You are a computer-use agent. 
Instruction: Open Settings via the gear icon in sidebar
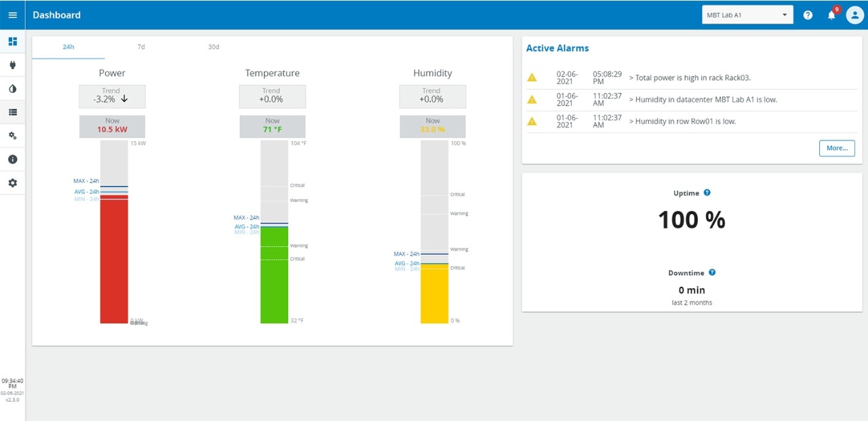[x=12, y=182]
